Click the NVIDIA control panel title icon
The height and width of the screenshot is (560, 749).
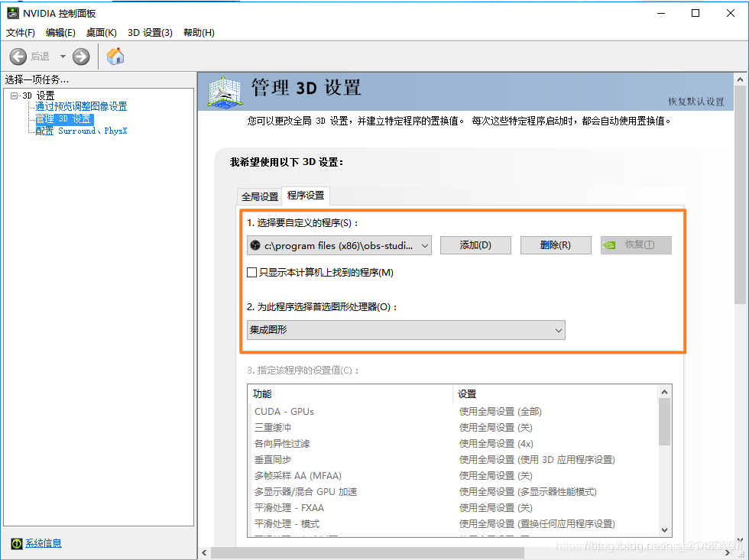click(x=13, y=13)
